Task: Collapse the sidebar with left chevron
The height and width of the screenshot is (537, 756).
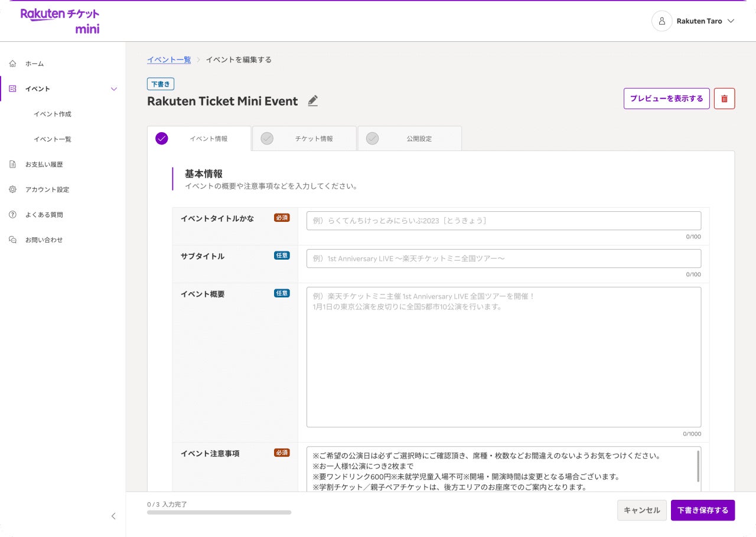Action: [x=114, y=516]
